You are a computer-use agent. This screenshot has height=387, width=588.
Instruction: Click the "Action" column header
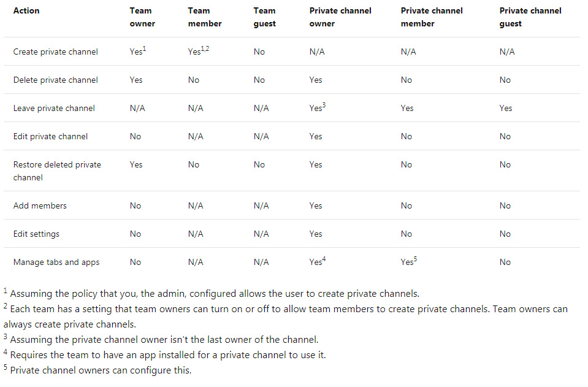point(25,10)
